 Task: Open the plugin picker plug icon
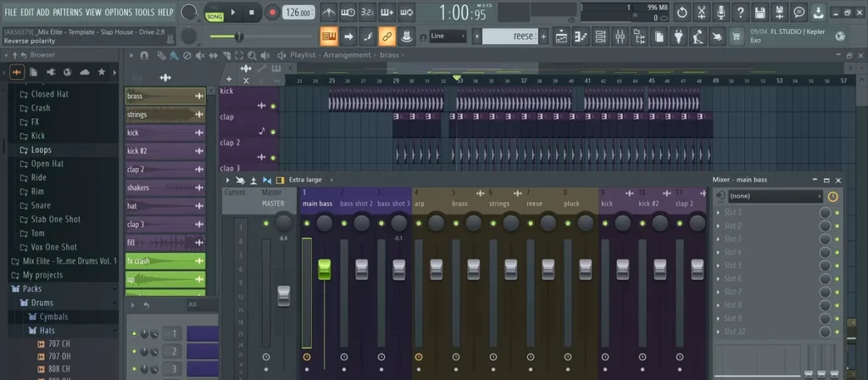678,36
